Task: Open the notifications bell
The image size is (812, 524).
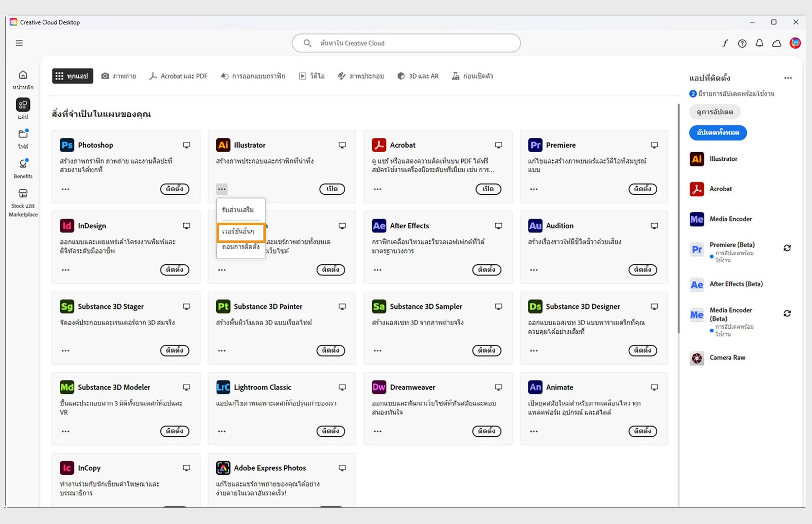Action: [759, 43]
